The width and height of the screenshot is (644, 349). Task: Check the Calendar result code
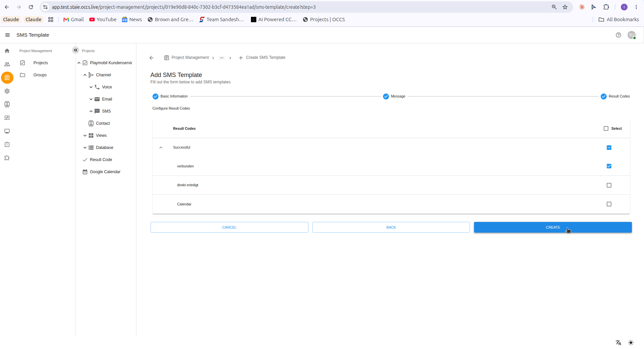click(x=609, y=204)
